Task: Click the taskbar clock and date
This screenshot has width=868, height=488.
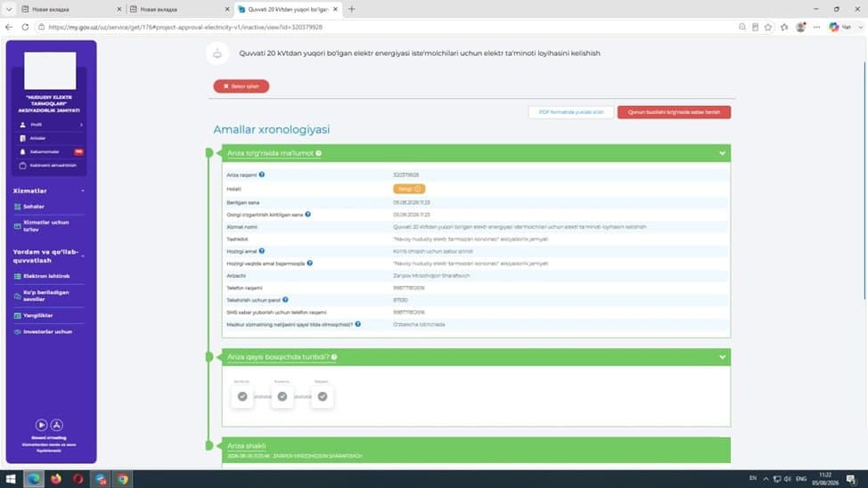Action: [x=825, y=479]
